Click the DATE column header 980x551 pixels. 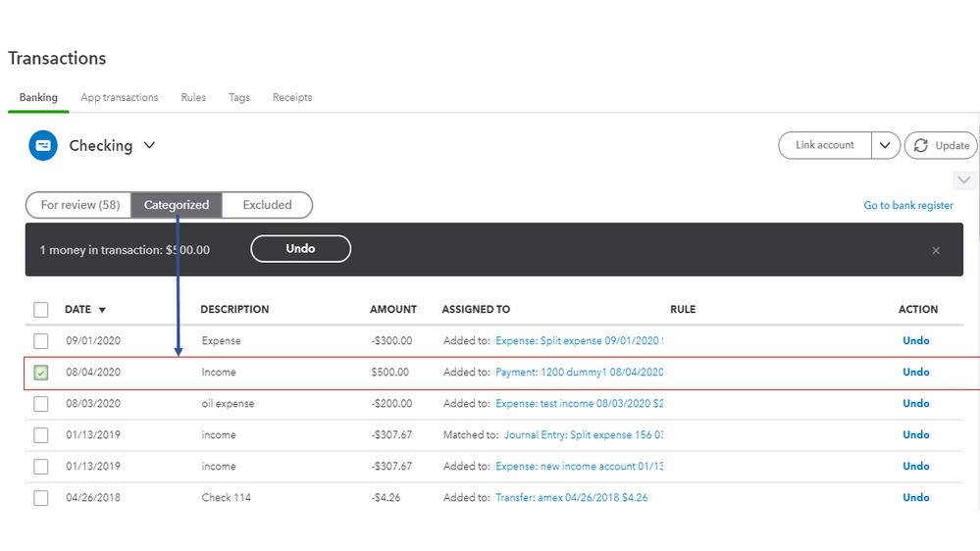pos(78,310)
